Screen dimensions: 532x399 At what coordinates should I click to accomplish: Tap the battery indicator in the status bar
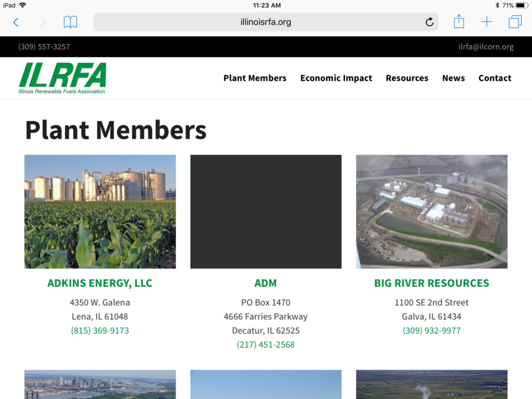[x=522, y=5]
